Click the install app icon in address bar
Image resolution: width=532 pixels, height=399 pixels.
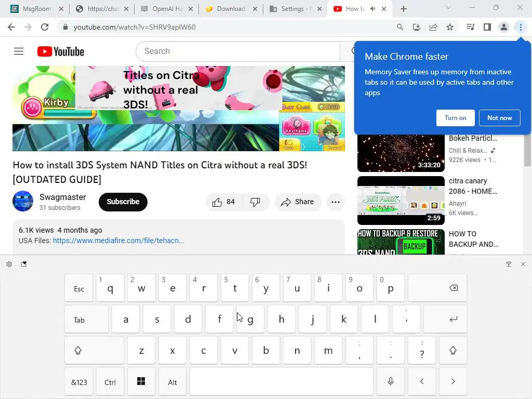[417, 27]
